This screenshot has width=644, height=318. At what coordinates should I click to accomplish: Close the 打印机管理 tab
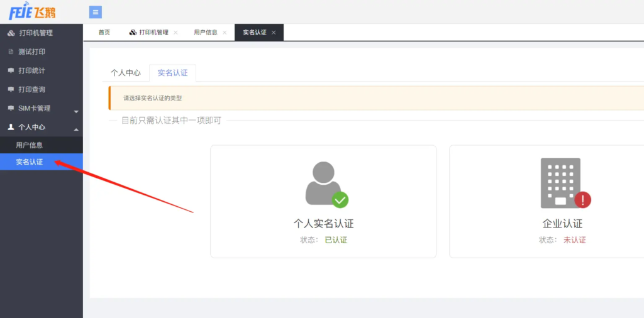point(175,33)
